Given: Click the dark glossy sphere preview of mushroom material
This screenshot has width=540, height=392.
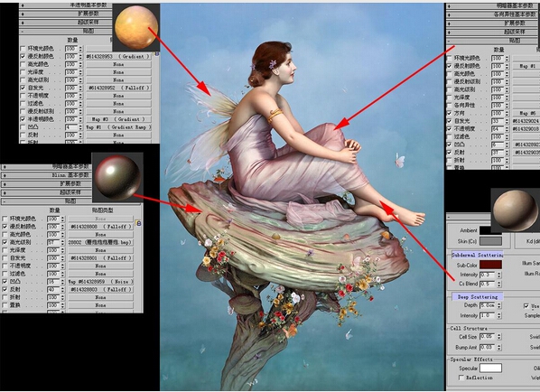Looking at the screenshot, I should (117, 177).
